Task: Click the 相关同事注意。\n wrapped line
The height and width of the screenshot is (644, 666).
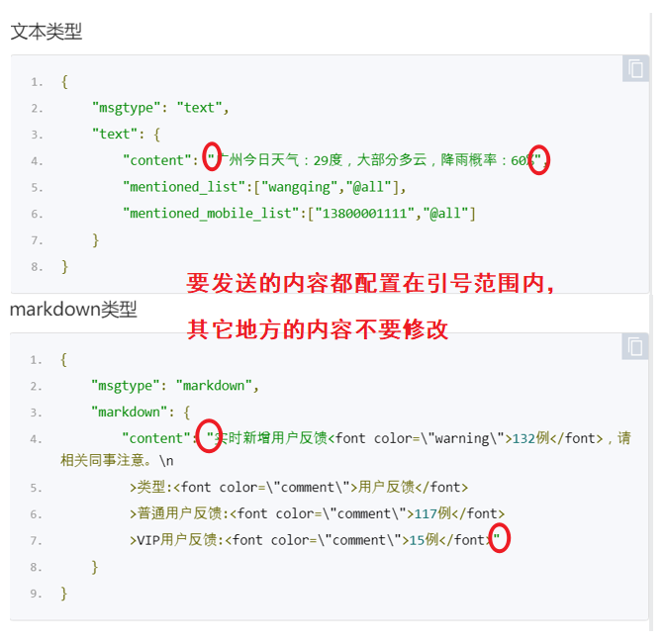Action: click(117, 461)
